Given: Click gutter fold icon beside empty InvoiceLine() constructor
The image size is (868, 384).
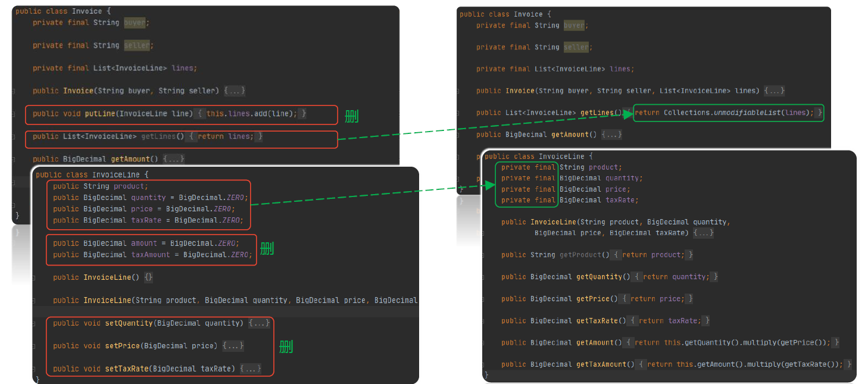Looking at the screenshot, I should 34,277.
